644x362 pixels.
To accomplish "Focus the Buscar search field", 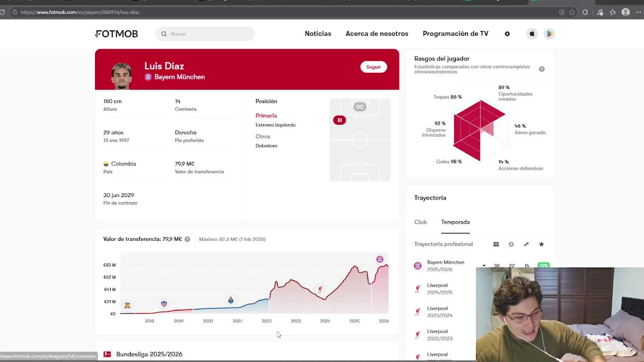I will [205, 34].
